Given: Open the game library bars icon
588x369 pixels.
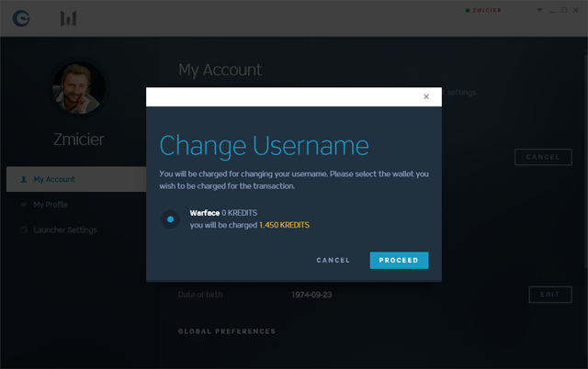Looking at the screenshot, I should pyautogui.click(x=69, y=17).
